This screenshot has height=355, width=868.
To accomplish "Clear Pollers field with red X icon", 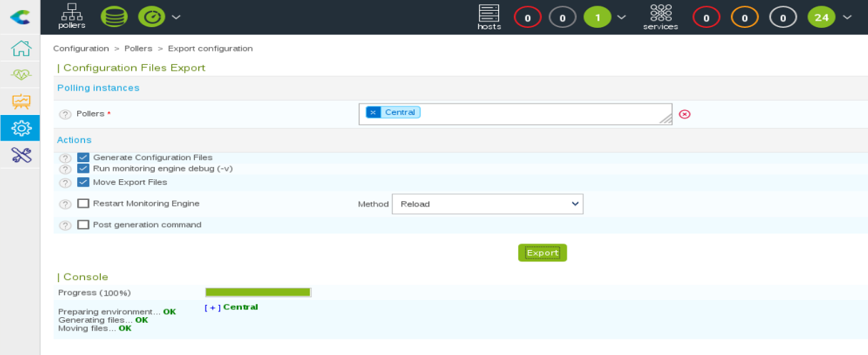I will 685,114.
